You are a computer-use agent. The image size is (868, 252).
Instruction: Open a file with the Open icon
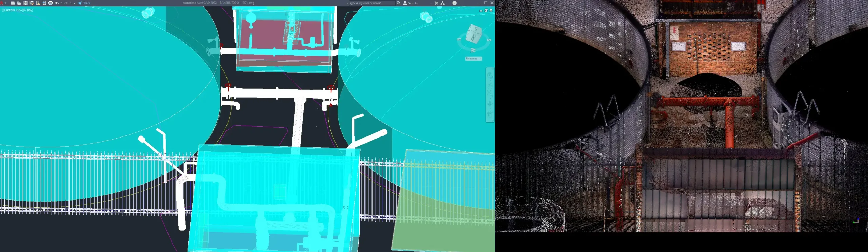(x=19, y=3)
